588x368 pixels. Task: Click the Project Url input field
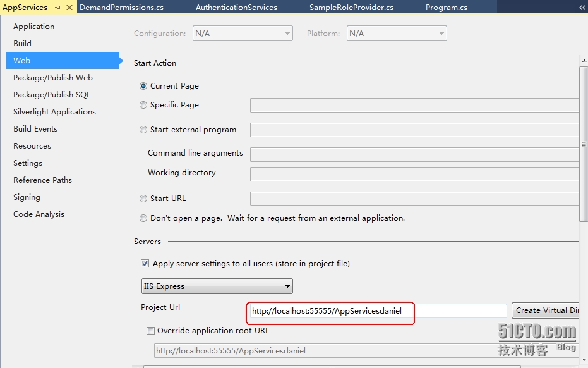click(378, 311)
